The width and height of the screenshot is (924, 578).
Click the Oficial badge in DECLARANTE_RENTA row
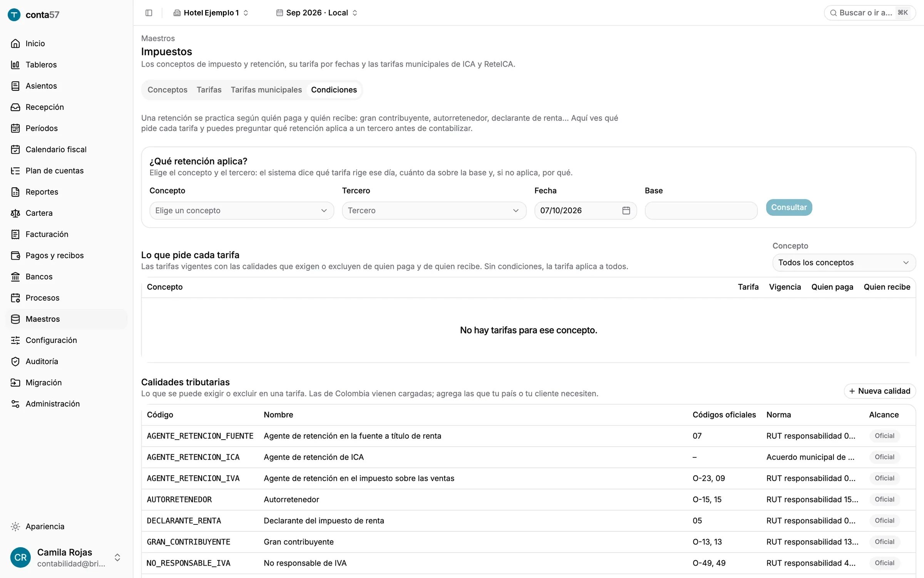coord(884,521)
